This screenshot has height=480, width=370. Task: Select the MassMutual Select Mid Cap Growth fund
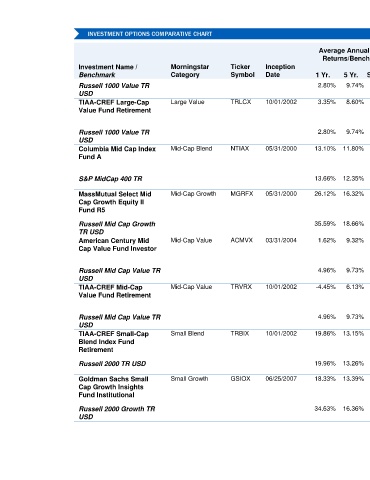click(x=115, y=202)
